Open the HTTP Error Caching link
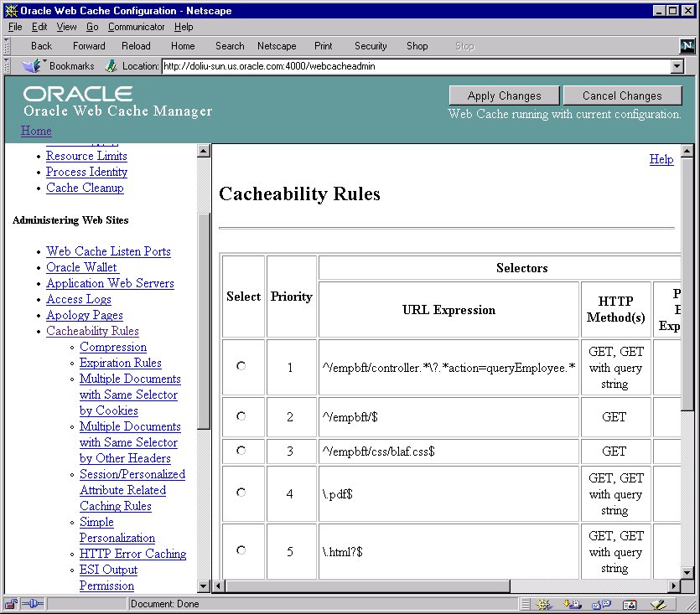 coord(133,554)
